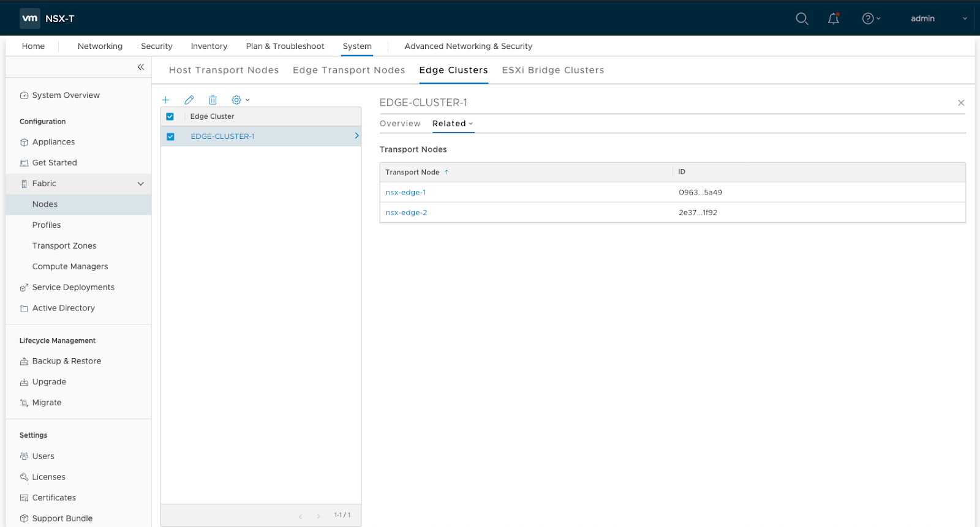Open the admin user menu
The height and width of the screenshot is (527, 980).
[937, 18]
